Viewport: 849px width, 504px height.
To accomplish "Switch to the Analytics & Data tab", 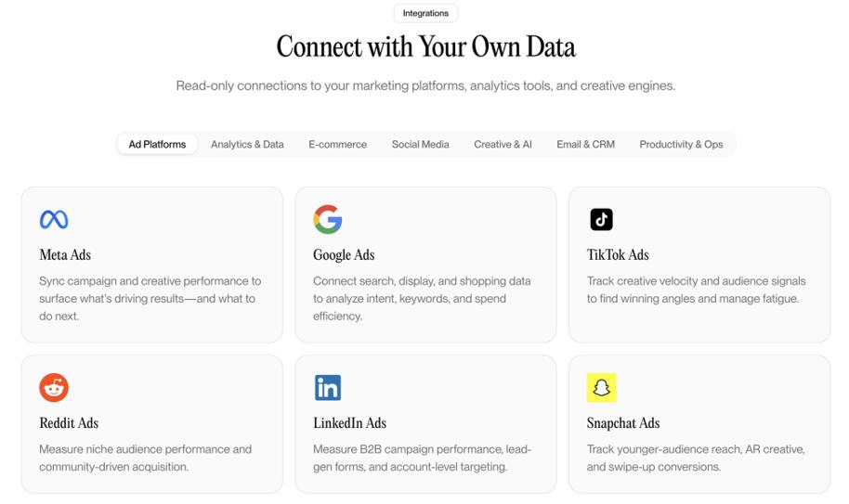I will 247,145.
